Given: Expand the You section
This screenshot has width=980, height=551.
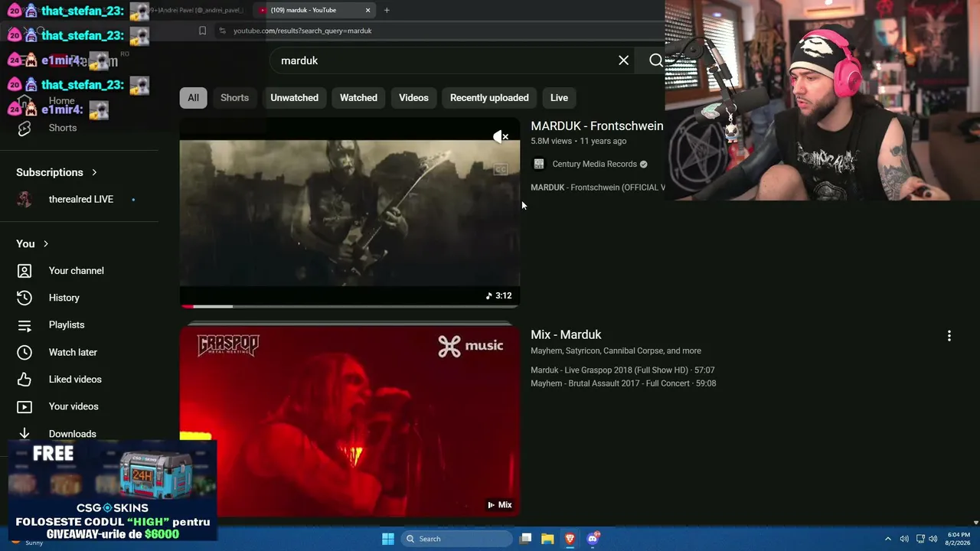Looking at the screenshot, I should (32, 243).
